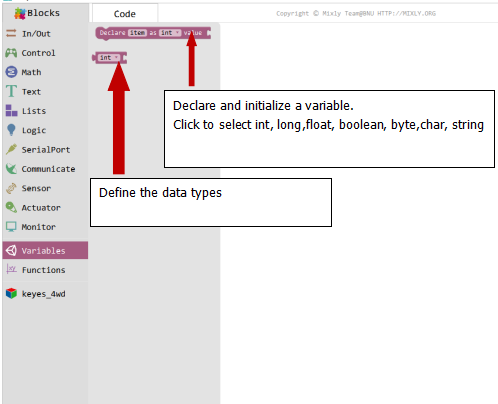Edit the item variable name field
Viewport: 498px width, 404px height.
coord(137,33)
